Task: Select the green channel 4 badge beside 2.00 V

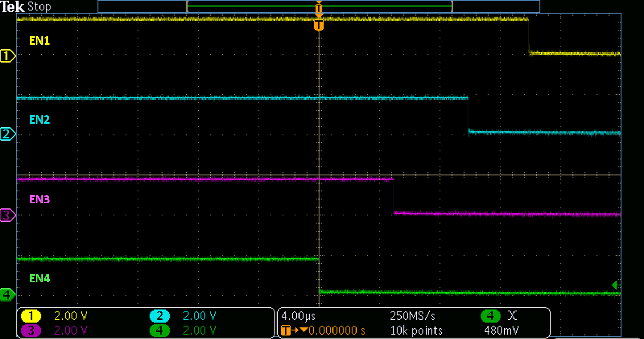Action: [160, 330]
